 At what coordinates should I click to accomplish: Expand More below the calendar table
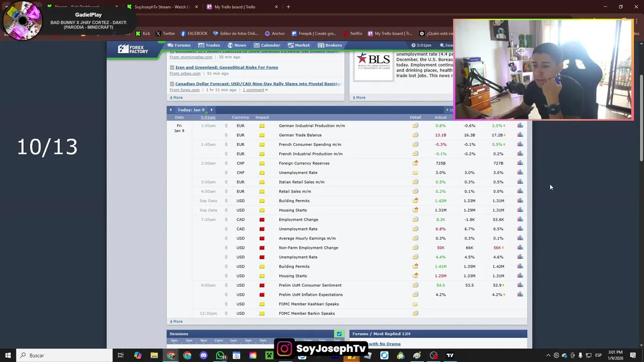pos(176,322)
